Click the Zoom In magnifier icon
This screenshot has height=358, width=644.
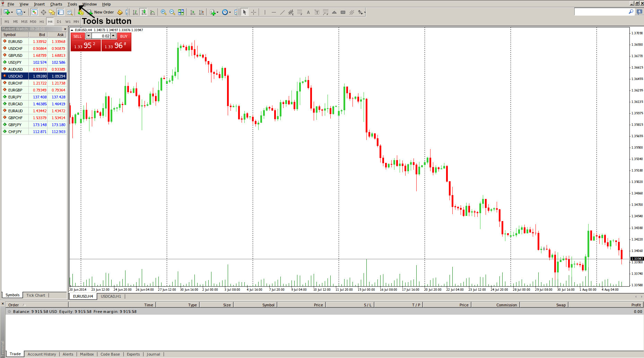pyautogui.click(x=163, y=12)
